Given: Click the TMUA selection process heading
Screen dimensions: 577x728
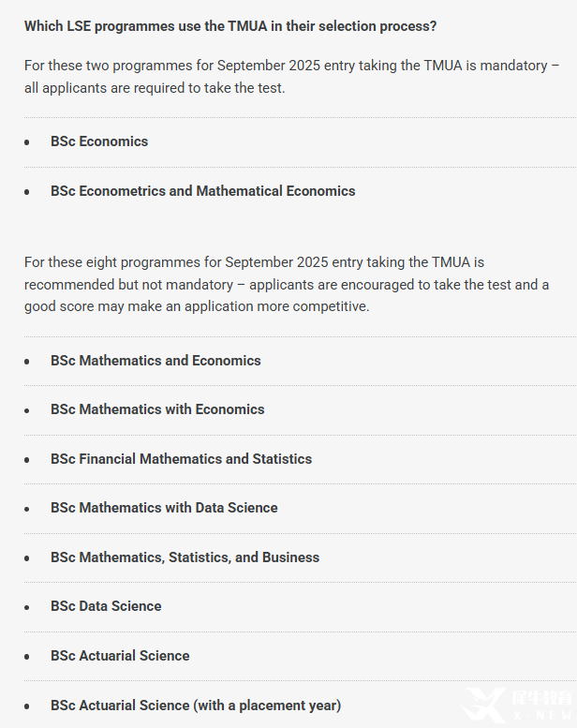Looking at the screenshot, I should click(x=230, y=26).
